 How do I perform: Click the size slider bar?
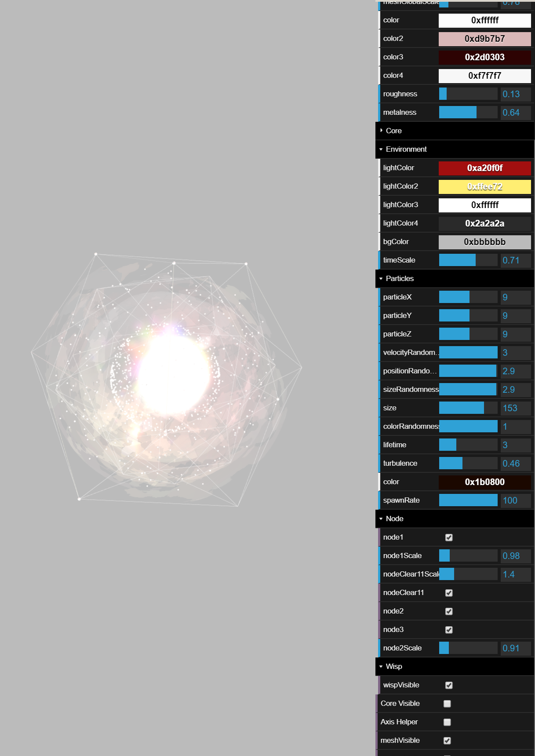pos(468,408)
